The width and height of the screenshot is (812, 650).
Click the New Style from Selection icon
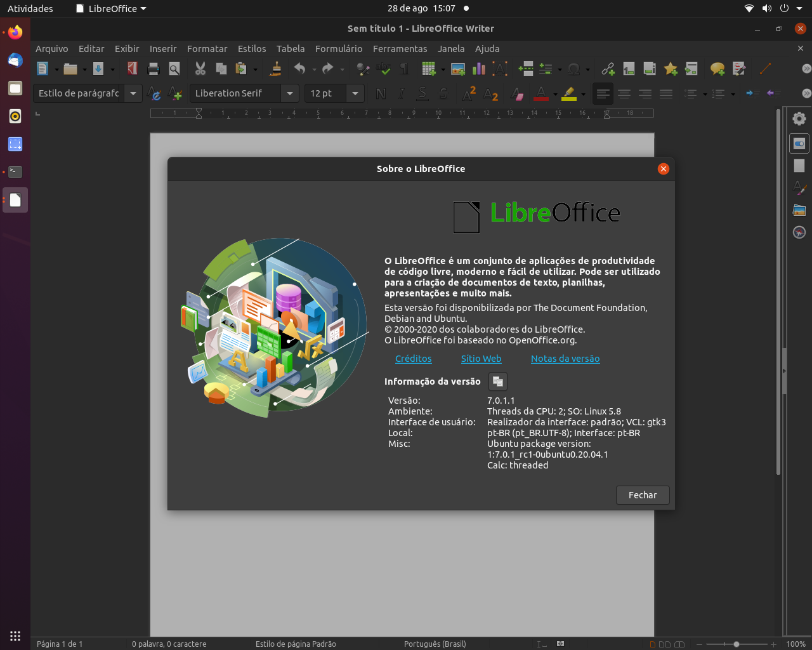pos(175,93)
